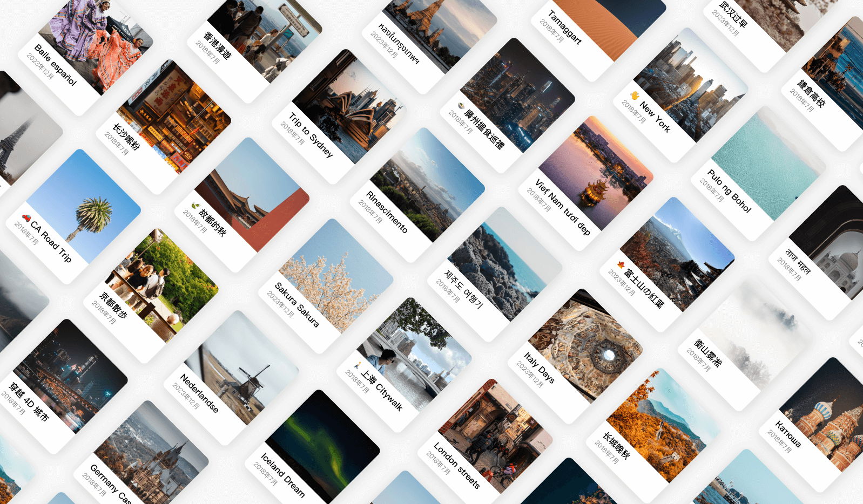Select the 衡山雾凇 misty card

745,344
